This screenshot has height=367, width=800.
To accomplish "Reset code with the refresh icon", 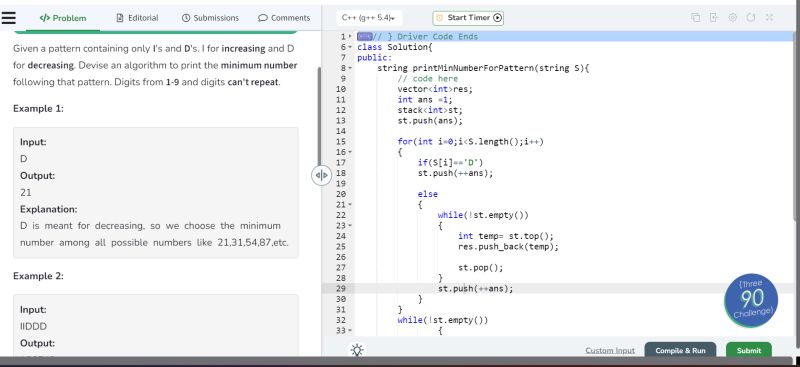I will pyautogui.click(x=751, y=17).
